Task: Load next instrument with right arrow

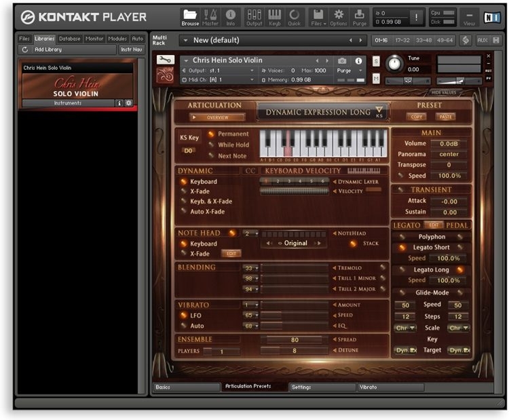Action: pos(327,60)
